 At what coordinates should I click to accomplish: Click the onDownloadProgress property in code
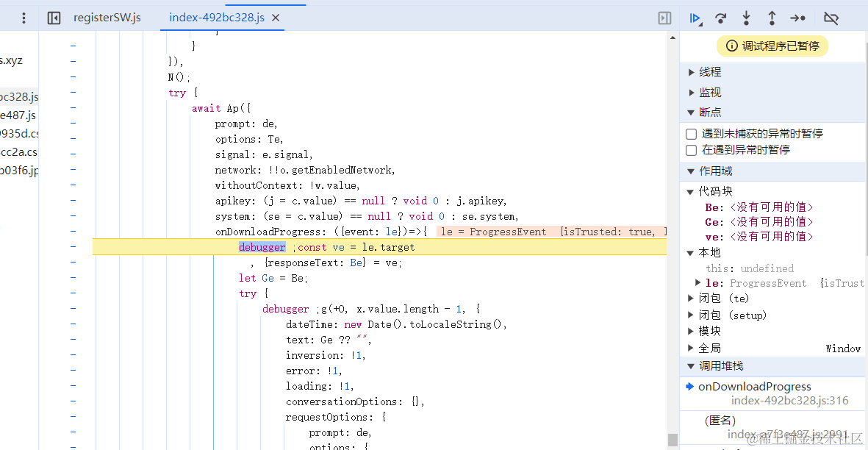click(x=270, y=232)
